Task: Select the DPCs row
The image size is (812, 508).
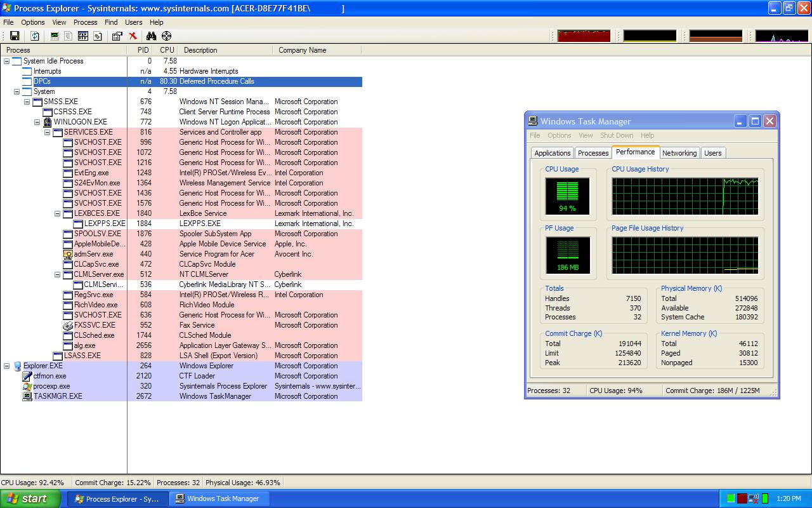Action: (181, 81)
